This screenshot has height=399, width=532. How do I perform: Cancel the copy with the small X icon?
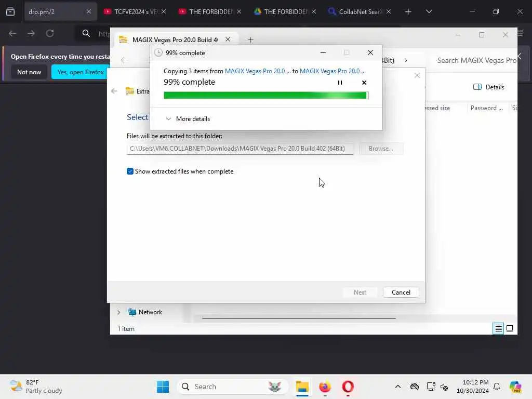(x=364, y=83)
